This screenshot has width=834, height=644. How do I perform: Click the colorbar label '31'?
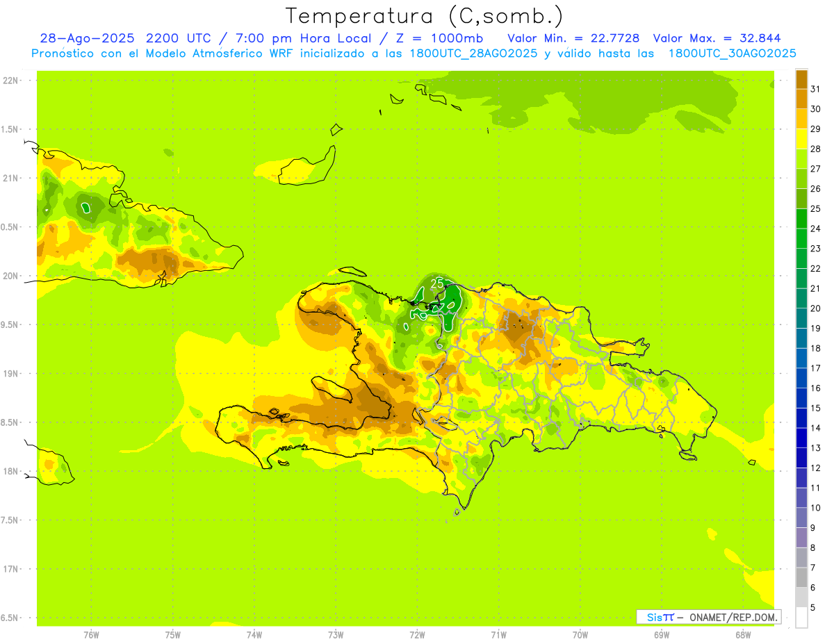tap(815, 89)
